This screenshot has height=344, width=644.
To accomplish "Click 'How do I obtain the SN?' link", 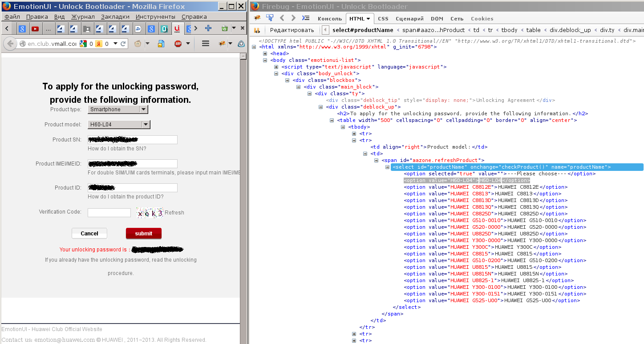I will click(117, 149).
